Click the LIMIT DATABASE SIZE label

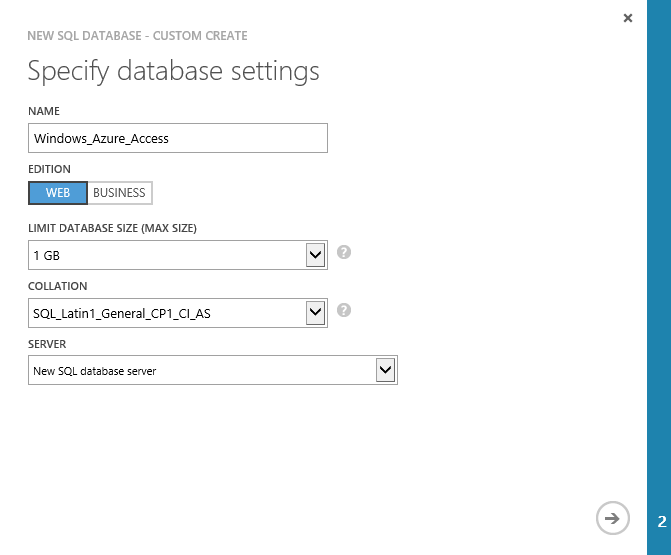[112, 228]
